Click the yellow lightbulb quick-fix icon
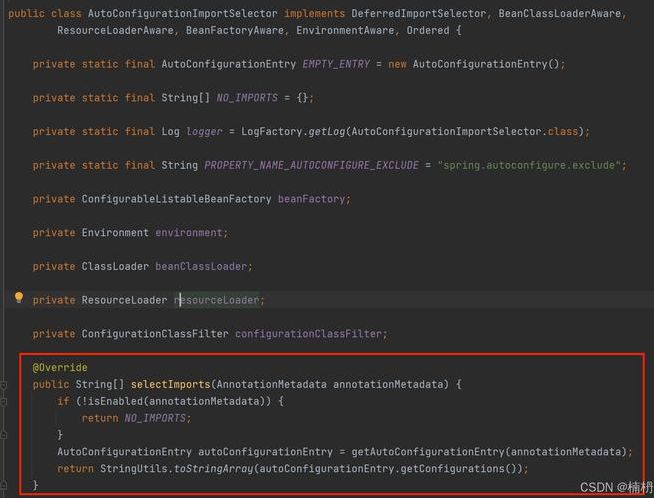The width and height of the screenshot is (654, 498). click(18, 298)
